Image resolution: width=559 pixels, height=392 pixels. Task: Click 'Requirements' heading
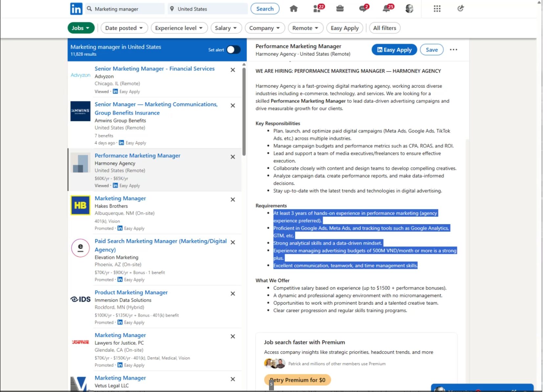[271, 206]
